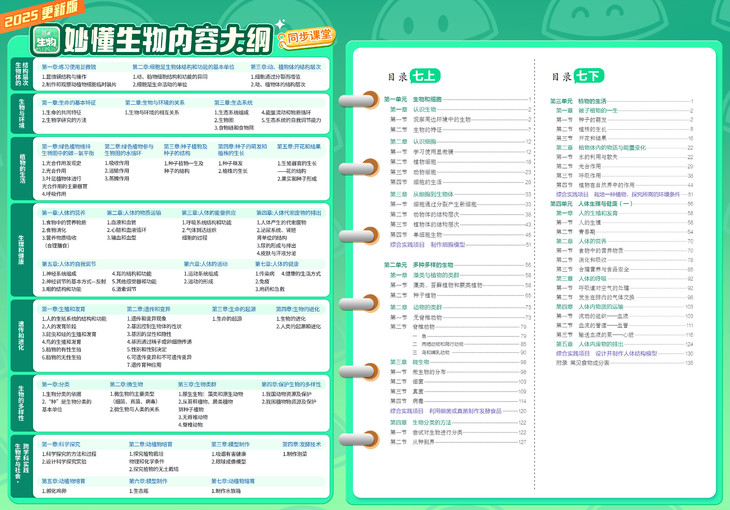Image resolution: width=730 pixels, height=510 pixels.
Task: Click heading 第二章:微生物
Action: point(126,384)
